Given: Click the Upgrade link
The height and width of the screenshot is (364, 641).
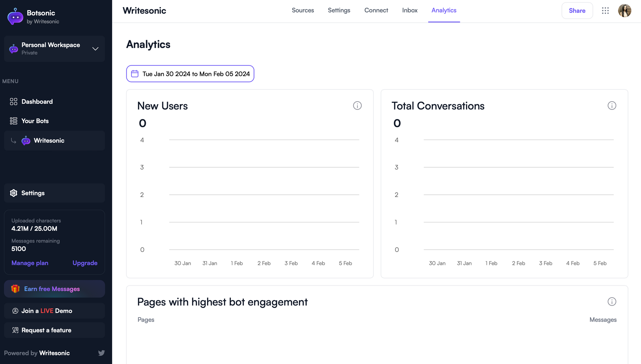Looking at the screenshot, I should pyautogui.click(x=85, y=263).
